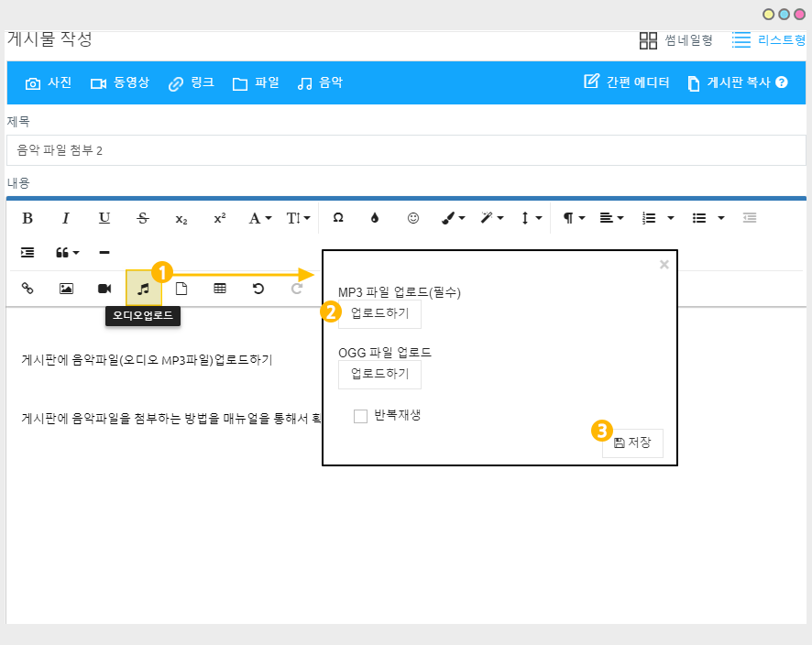Click the insert video camera icon in editor
Image resolution: width=812 pixels, height=645 pixels.
(104, 288)
